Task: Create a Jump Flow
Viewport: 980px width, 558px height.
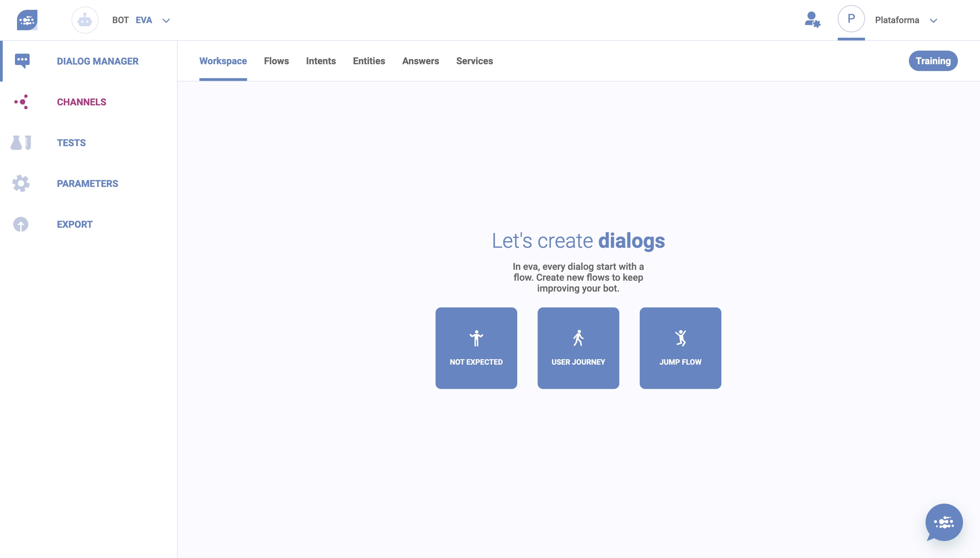Action: pyautogui.click(x=680, y=348)
